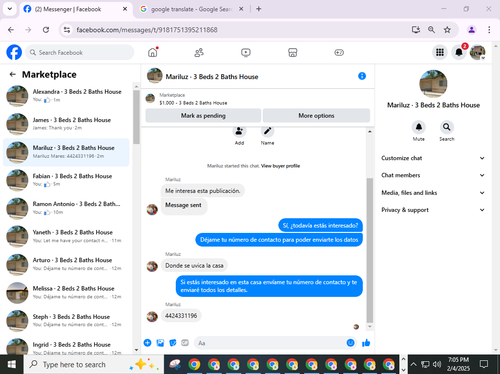Open the Watch video icon
This screenshot has height=374, width=500.
(246, 52)
